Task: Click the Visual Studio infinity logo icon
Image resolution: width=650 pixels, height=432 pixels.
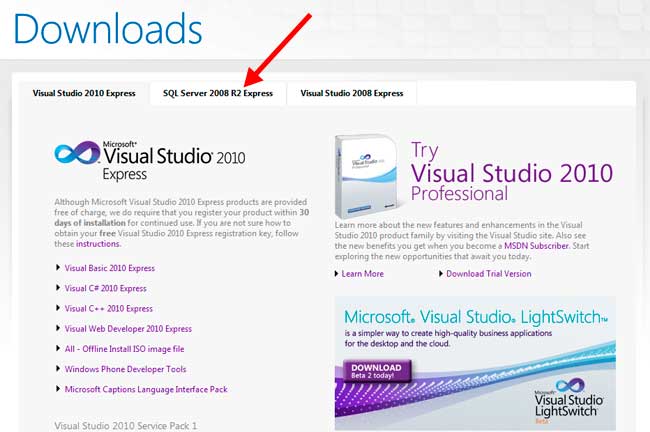Action: point(77,153)
